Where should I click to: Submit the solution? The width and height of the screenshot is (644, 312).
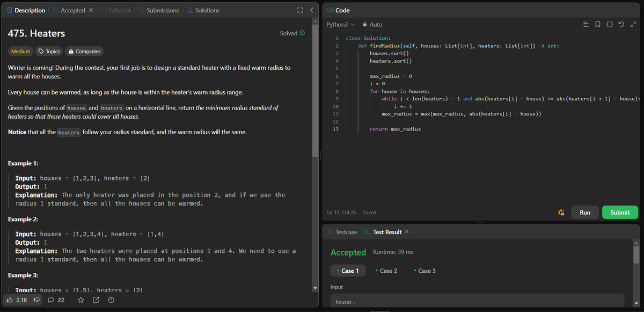point(620,213)
